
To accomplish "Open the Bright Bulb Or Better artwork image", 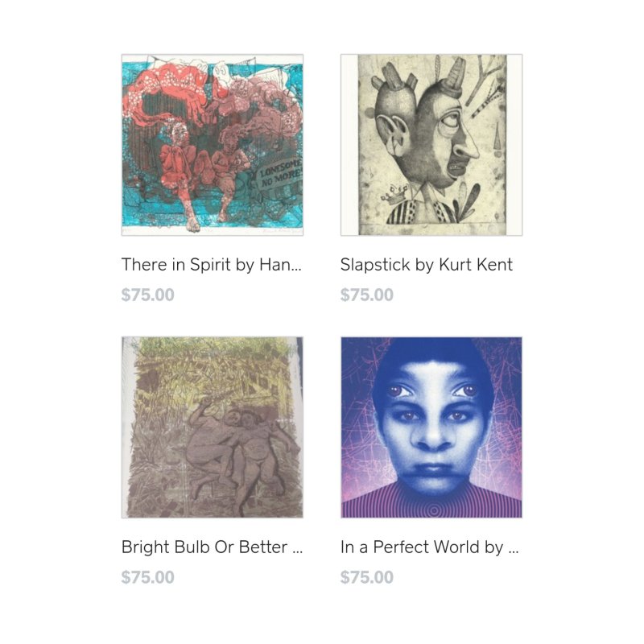I will (x=213, y=427).
